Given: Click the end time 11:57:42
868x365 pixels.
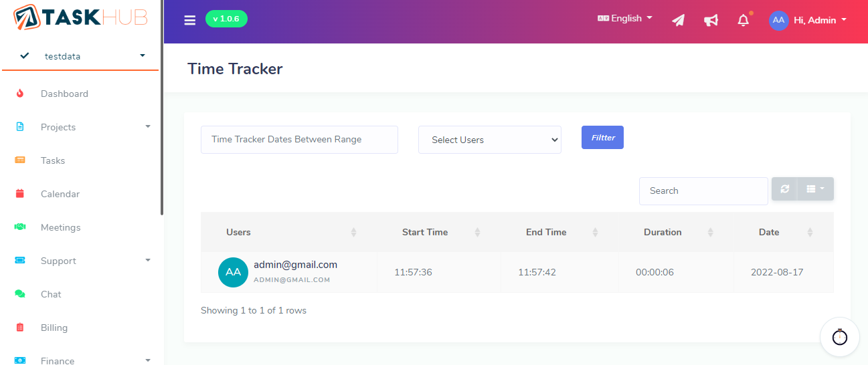Looking at the screenshot, I should click(x=537, y=272).
